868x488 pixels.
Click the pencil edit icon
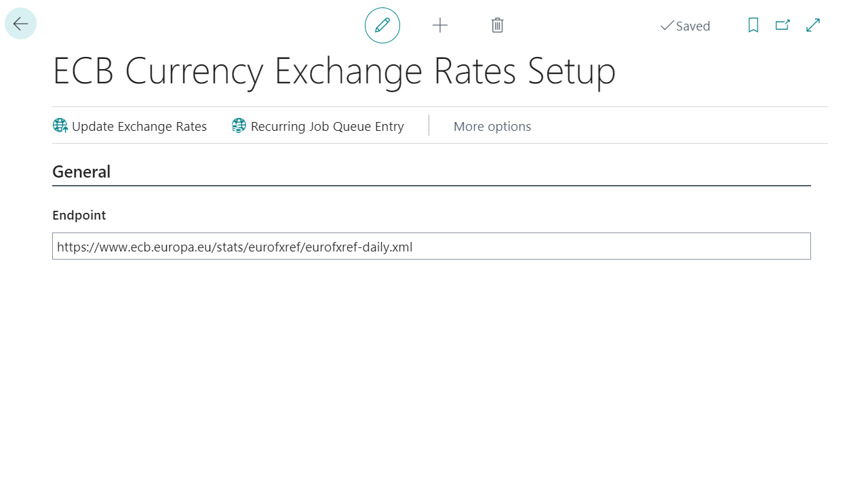pos(382,26)
